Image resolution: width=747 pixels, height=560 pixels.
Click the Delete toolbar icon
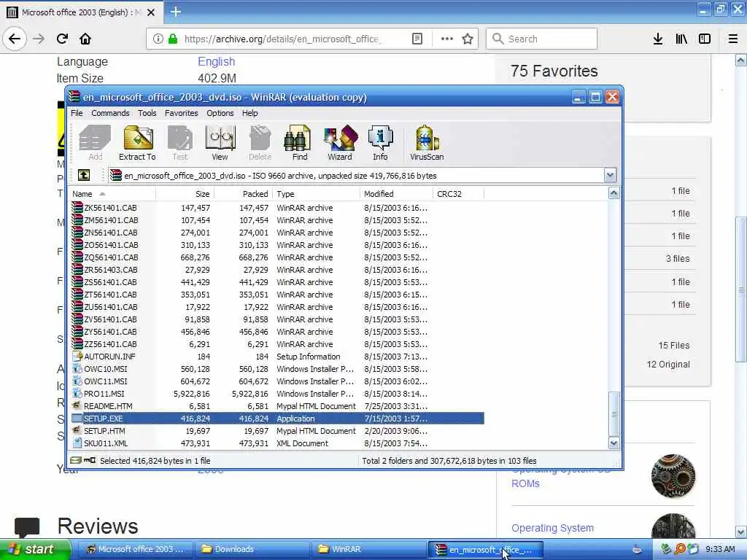click(260, 143)
